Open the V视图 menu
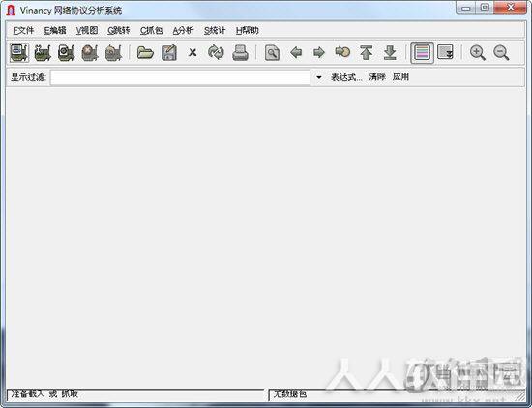The height and width of the screenshot is (408, 532). (x=87, y=31)
